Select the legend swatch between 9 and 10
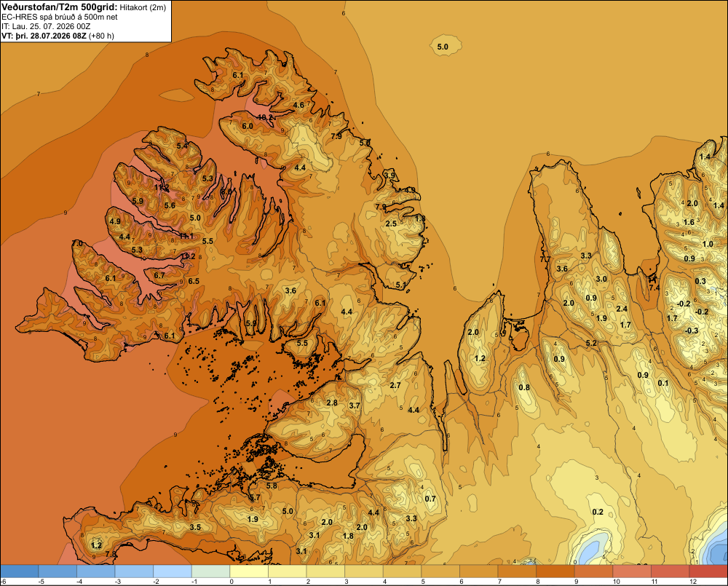The height and width of the screenshot is (586, 728). click(594, 571)
